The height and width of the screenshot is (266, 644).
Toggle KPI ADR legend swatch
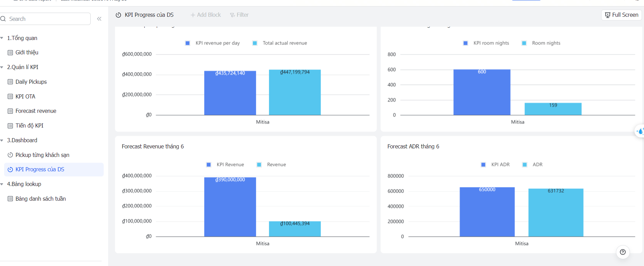[483, 165]
